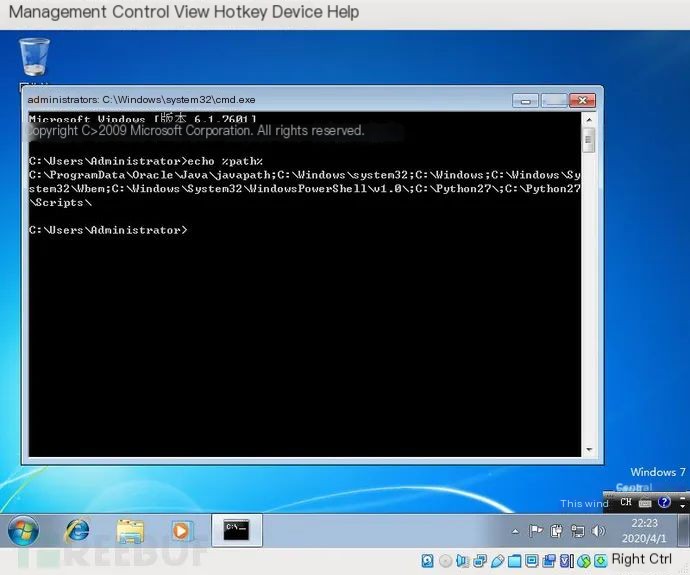
Task: Open Windows Explorer from the taskbar
Action: coord(130,531)
